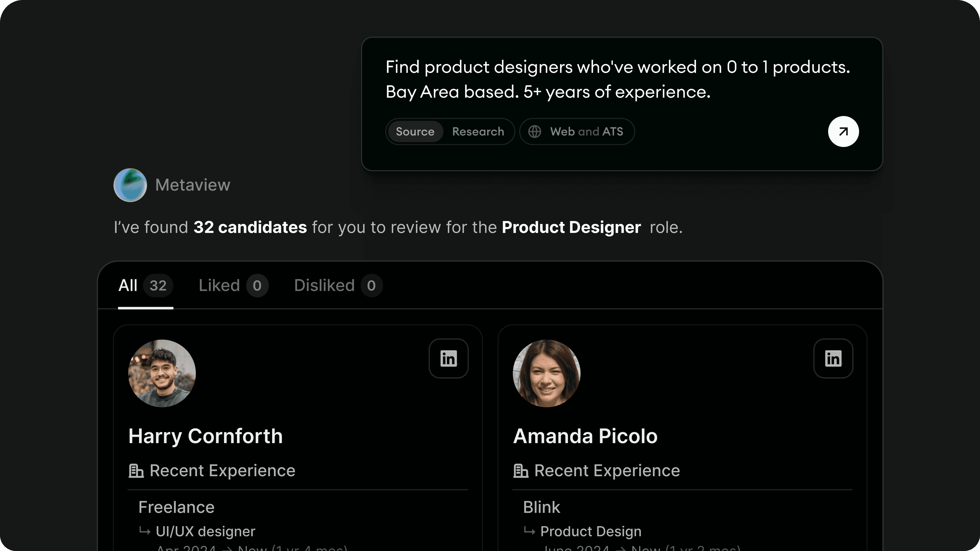Viewport: 980px width, 551px height.
Task: Open Harry Cornforth's LinkedIn profile icon
Action: [x=448, y=358]
